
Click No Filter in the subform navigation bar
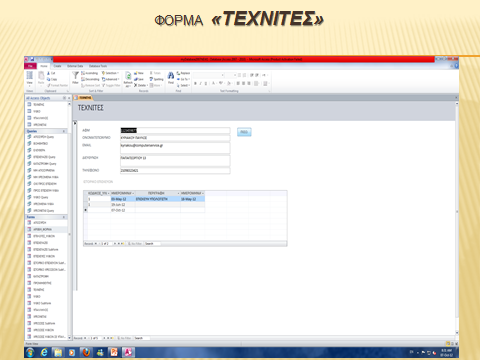(135, 244)
